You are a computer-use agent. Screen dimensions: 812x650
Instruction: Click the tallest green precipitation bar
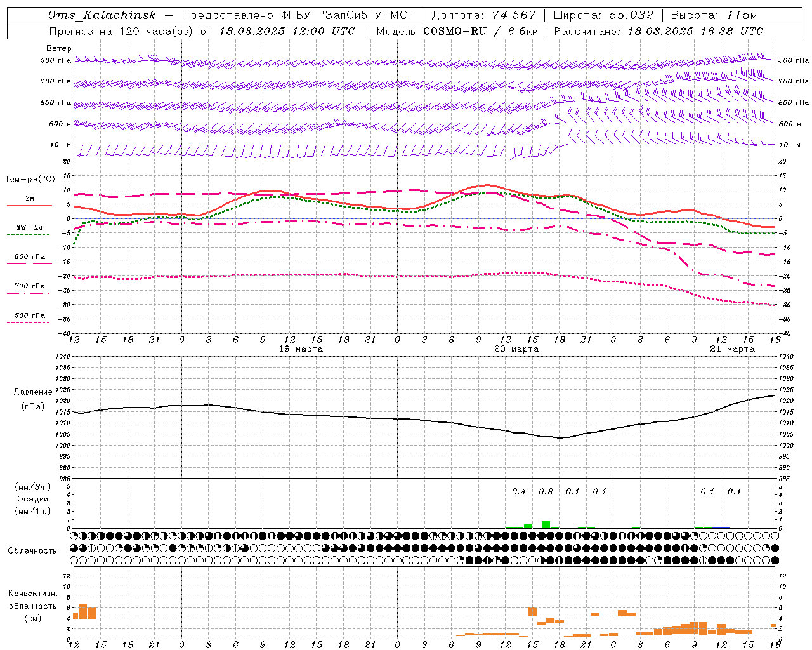point(546,524)
